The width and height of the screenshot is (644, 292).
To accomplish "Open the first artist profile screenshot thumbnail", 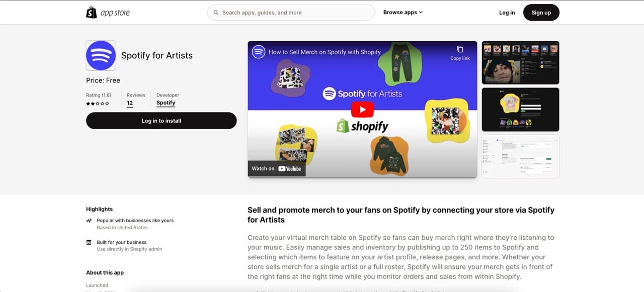I will click(x=520, y=63).
